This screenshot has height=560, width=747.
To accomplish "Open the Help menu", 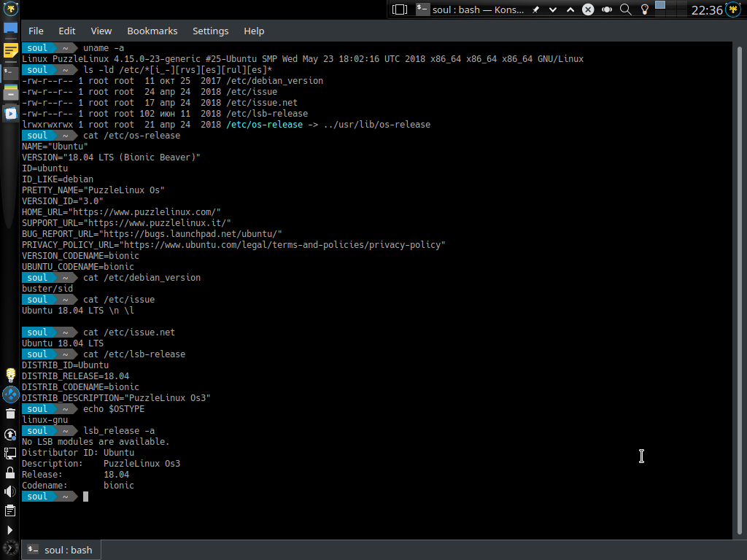I will [x=254, y=31].
